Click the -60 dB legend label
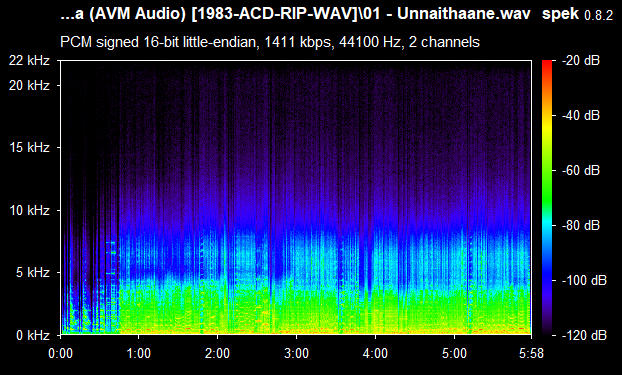The height and width of the screenshot is (375, 622). [581, 171]
